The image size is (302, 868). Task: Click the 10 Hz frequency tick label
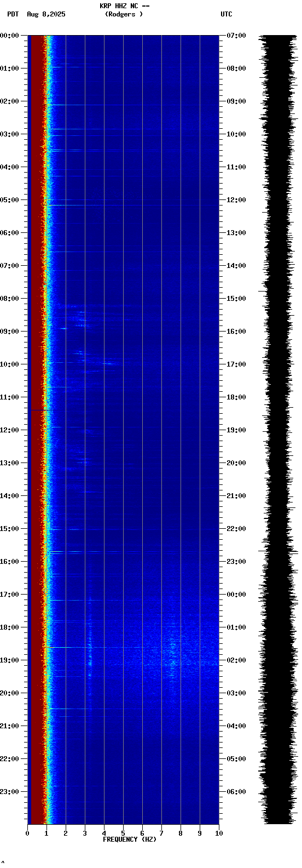tap(219, 833)
